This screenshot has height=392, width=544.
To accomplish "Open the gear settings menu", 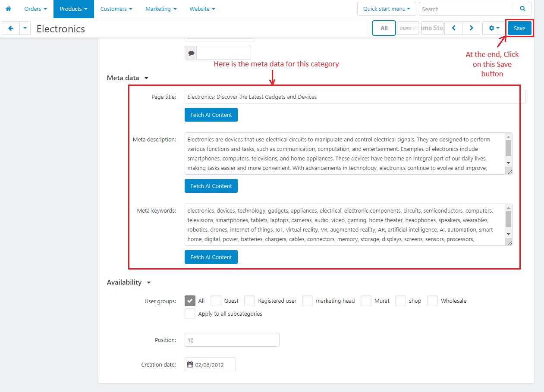I will [x=494, y=28].
